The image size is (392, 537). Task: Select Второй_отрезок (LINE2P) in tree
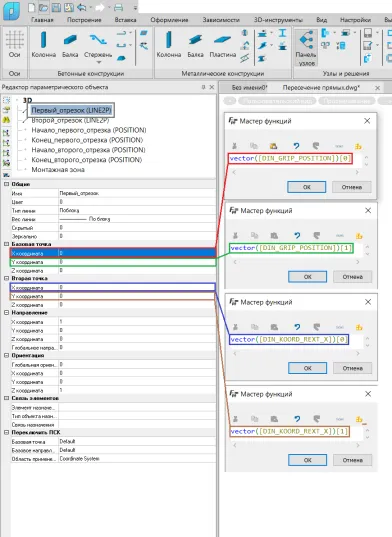70,121
